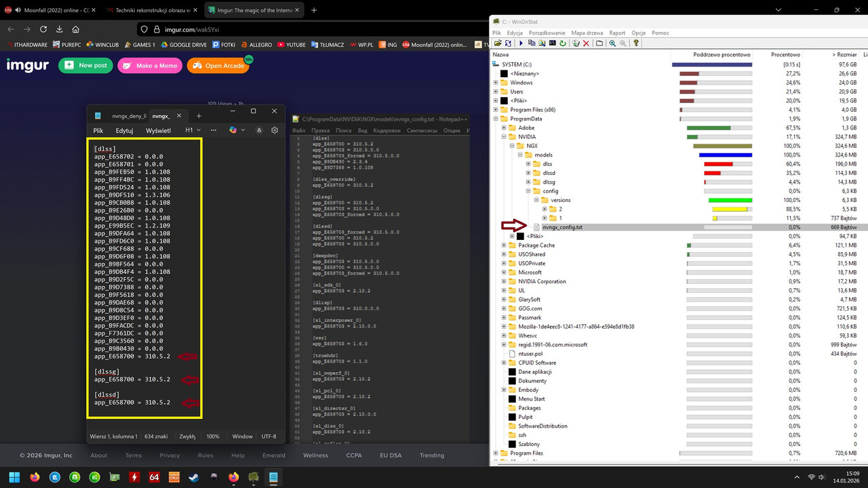
Task: Click the Open Arcade button
Action: pyautogui.click(x=218, y=65)
